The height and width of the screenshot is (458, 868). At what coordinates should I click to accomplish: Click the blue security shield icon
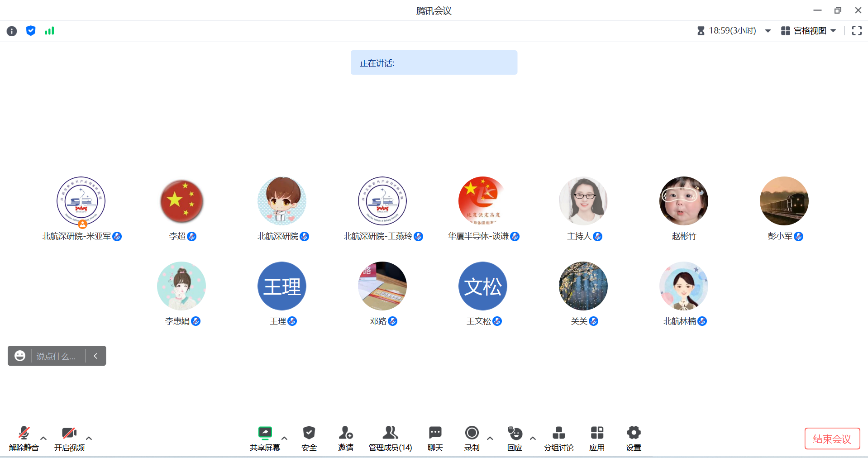pos(31,31)
